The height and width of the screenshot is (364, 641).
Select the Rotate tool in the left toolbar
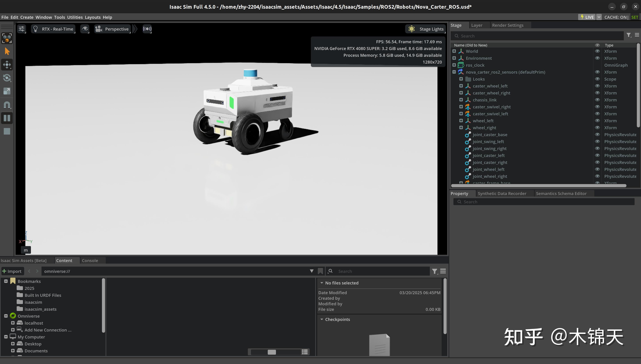tap(7, 78)
